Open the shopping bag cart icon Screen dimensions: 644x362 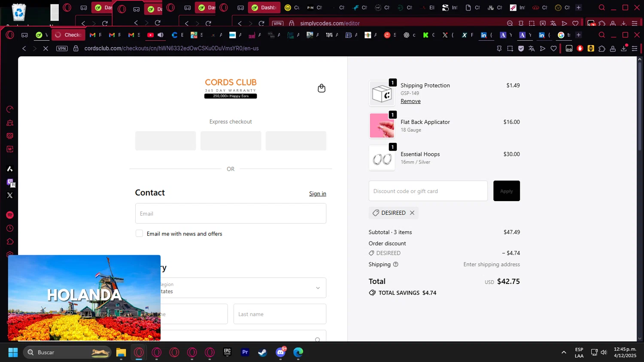[x=321, y=88]
